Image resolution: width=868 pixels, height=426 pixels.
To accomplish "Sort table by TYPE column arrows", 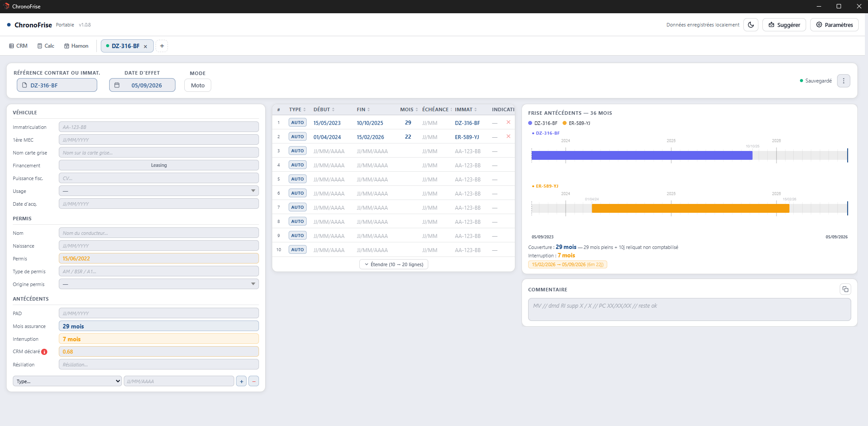I will (x=304, y=109).
